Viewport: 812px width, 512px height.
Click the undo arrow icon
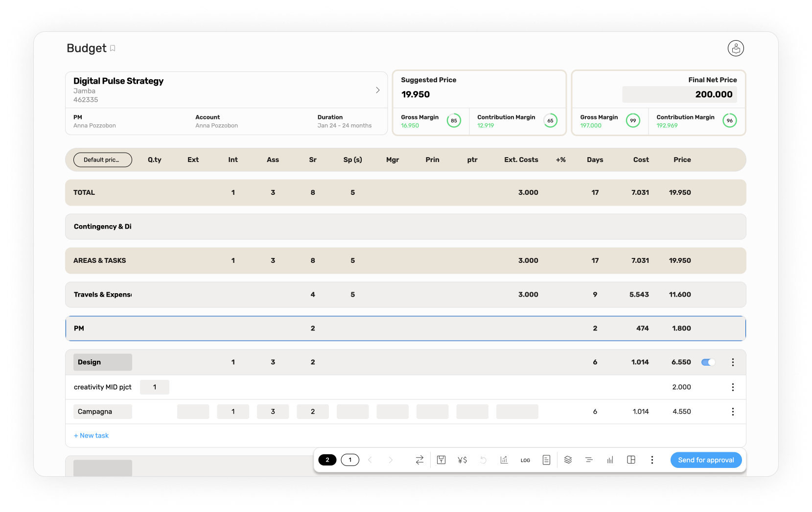[x=483, y=460]
